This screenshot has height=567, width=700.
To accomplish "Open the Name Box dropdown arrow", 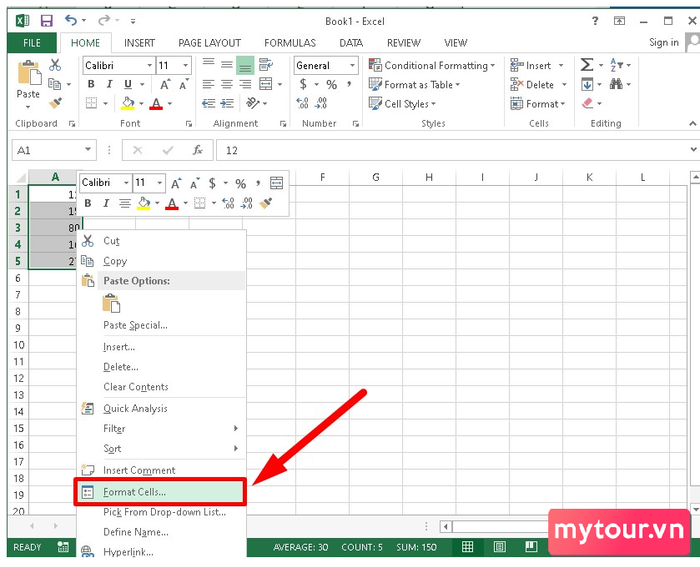I will click(88, 150).
